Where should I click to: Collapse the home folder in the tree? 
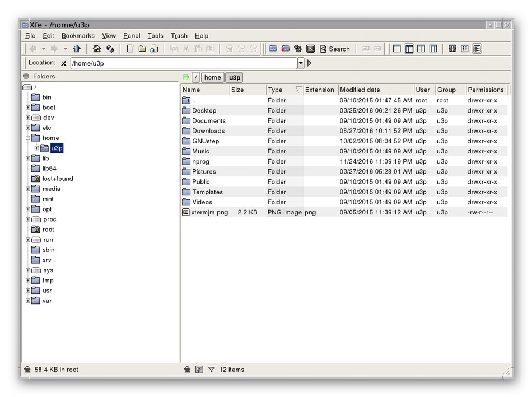(x=28, y=138)
